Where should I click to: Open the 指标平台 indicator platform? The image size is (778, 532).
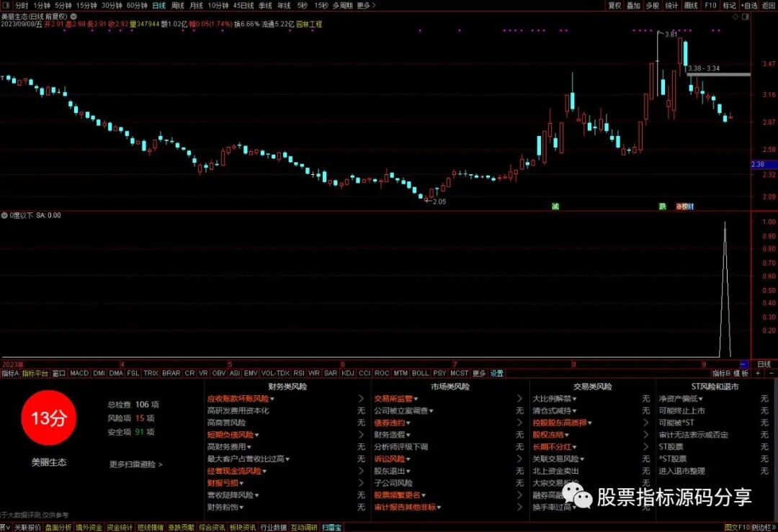click(x=35, y=374)
